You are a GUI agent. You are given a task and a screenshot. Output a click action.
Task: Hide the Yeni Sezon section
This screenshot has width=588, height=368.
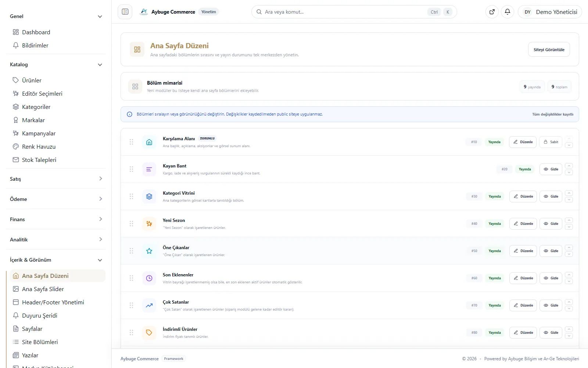coord(551,224)
